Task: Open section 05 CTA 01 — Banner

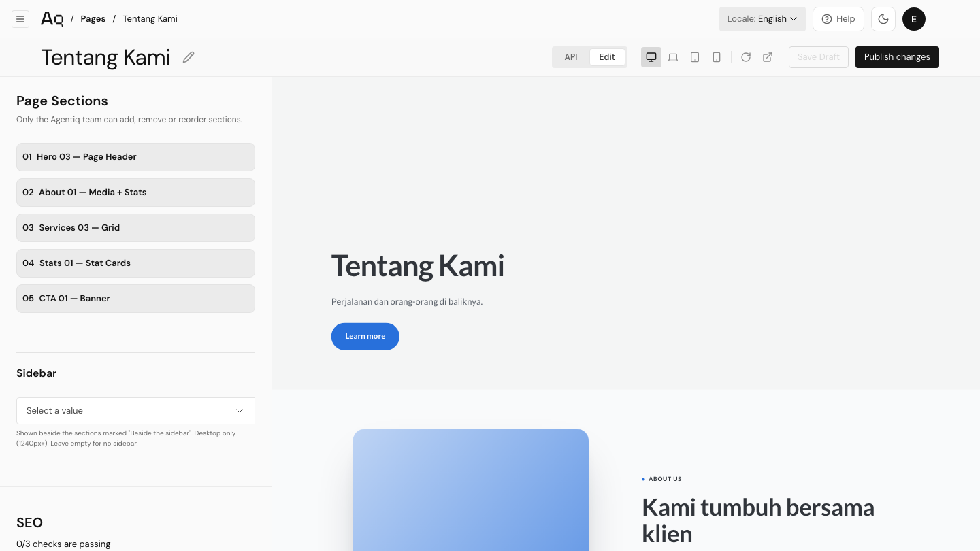Action: coord(135,299)
